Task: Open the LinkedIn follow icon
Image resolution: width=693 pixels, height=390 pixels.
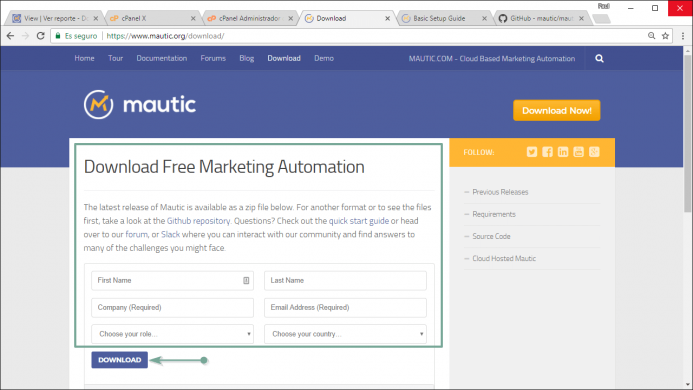Action: (x=563, y=152)
